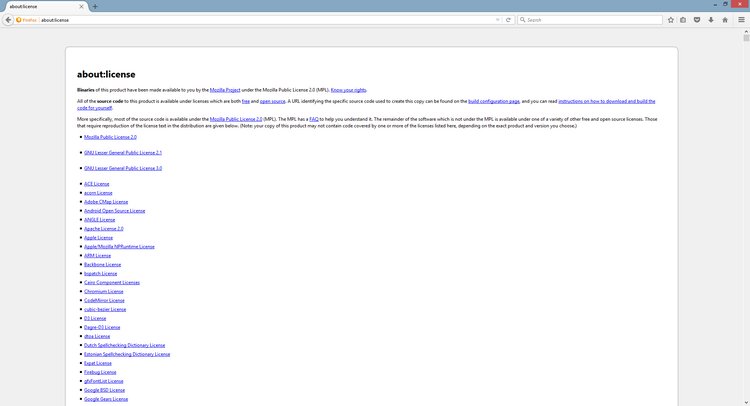Jump to acorn License

point(98,193)
